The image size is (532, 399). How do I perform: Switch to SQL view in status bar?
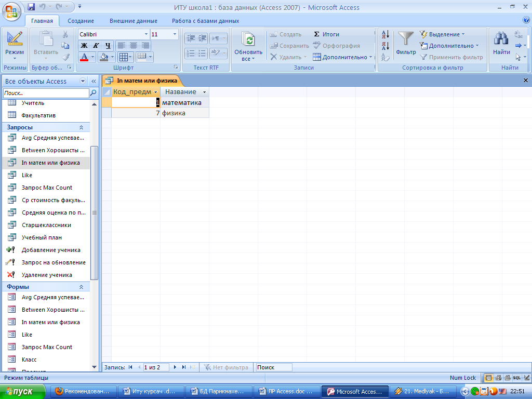(517, 378)
